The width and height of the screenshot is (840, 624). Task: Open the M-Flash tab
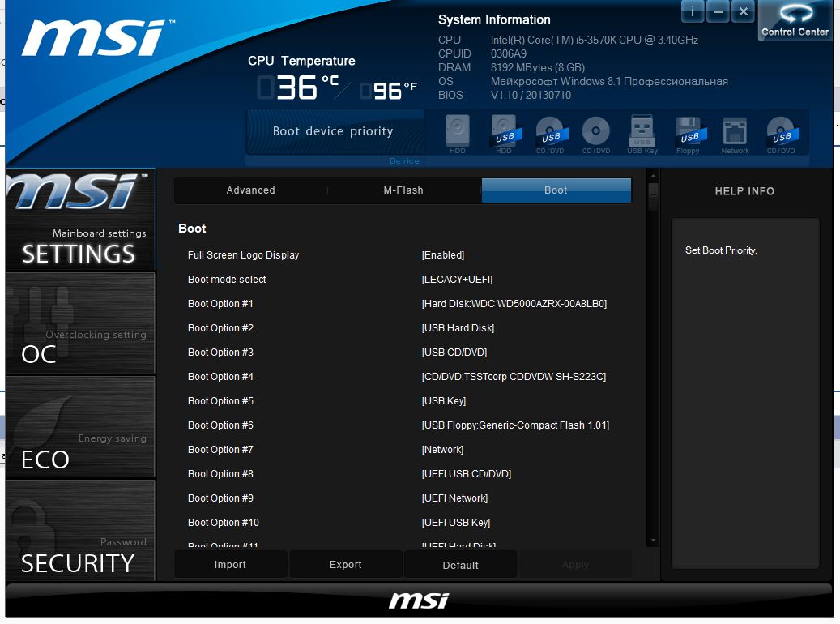403,190
